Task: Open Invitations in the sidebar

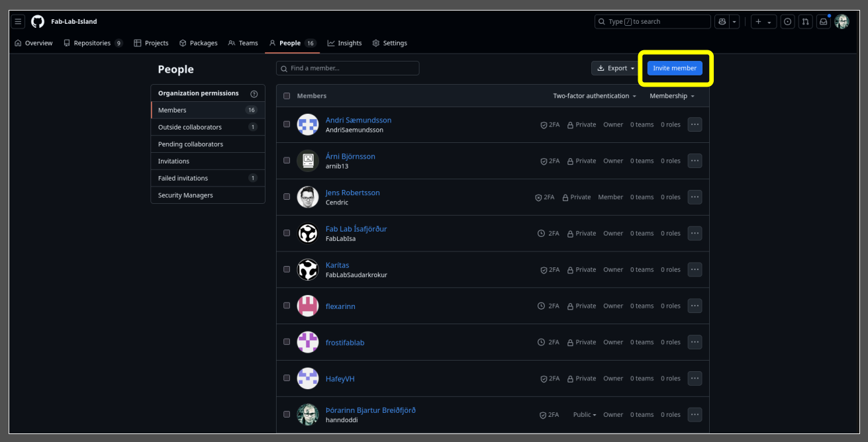Action: [208, 161]
